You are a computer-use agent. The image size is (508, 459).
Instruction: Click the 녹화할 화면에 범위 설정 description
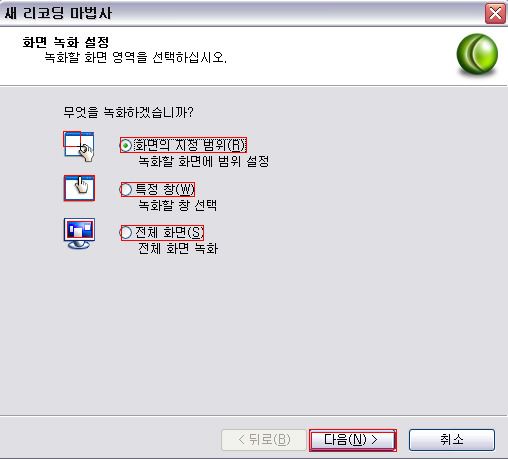(204, 161)
